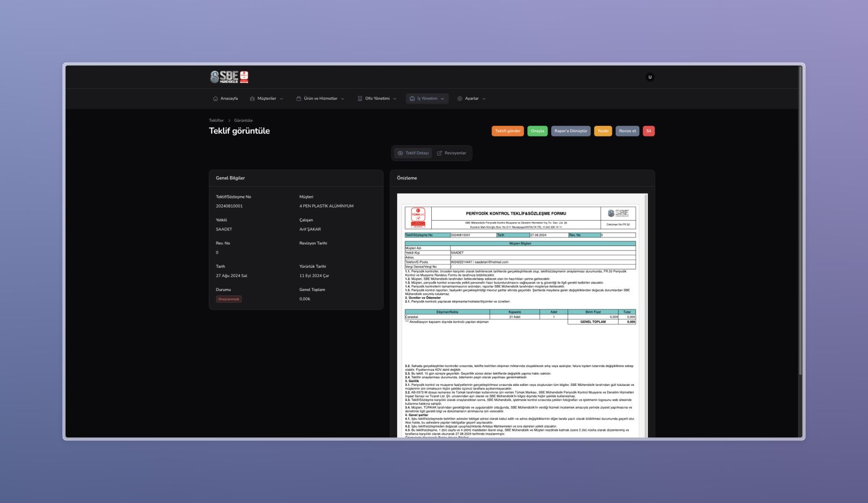Screen dimensions: 868x503
Task: Print the offer using Yazdır
Action: [603, 131]
